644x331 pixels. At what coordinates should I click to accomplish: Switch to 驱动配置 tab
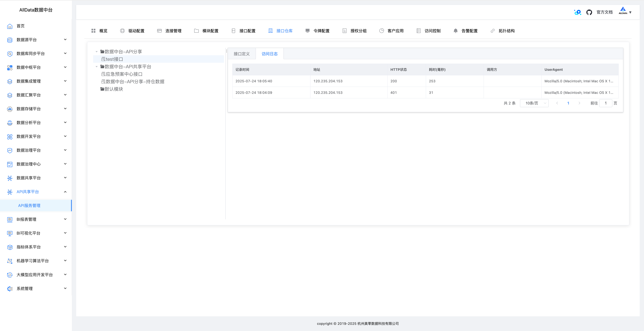pyautogui.click(x=132, y=31)
